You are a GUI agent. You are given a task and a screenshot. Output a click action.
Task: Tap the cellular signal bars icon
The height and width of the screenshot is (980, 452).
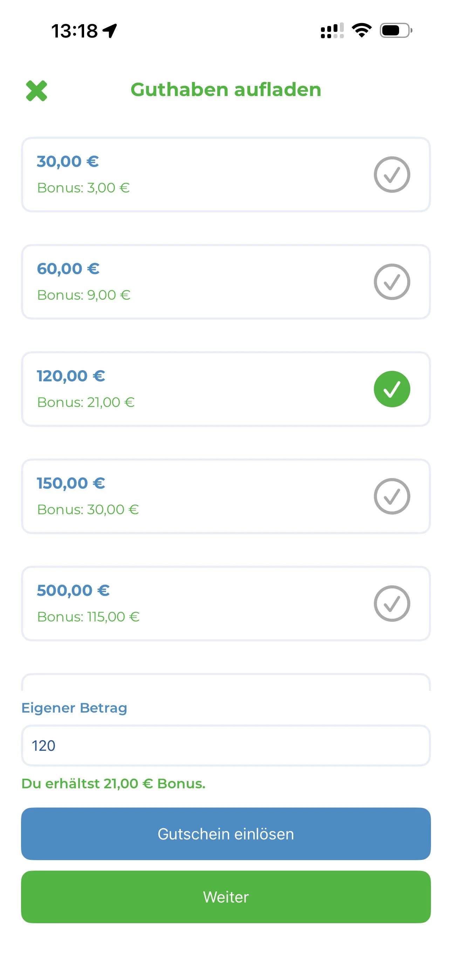[x=332, y=31]
